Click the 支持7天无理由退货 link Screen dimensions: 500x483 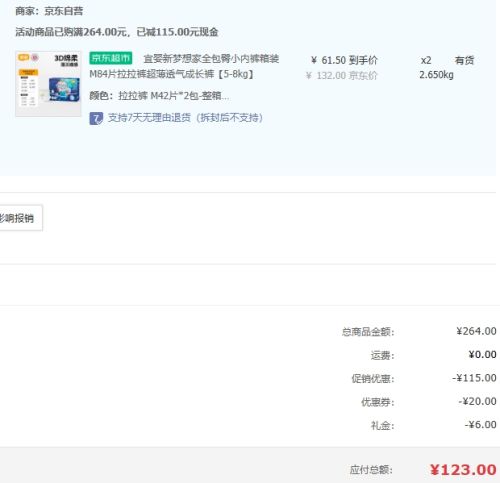185,118
